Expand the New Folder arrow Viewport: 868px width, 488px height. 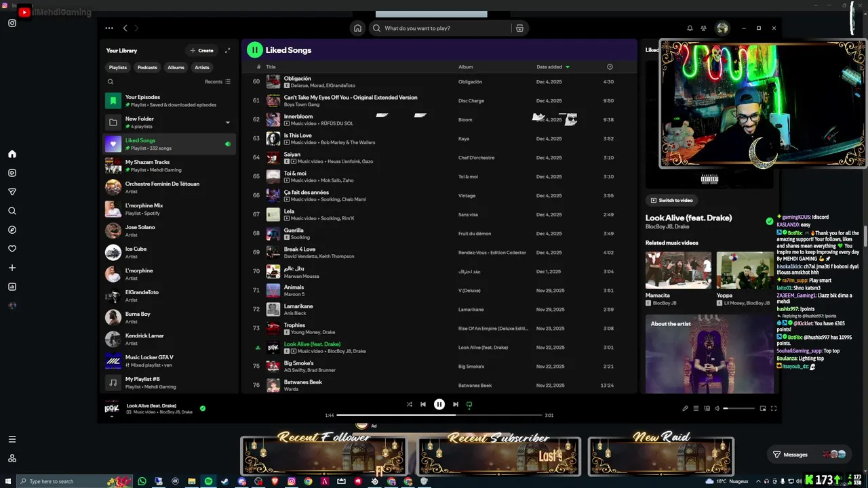click(x=227, y=123)
